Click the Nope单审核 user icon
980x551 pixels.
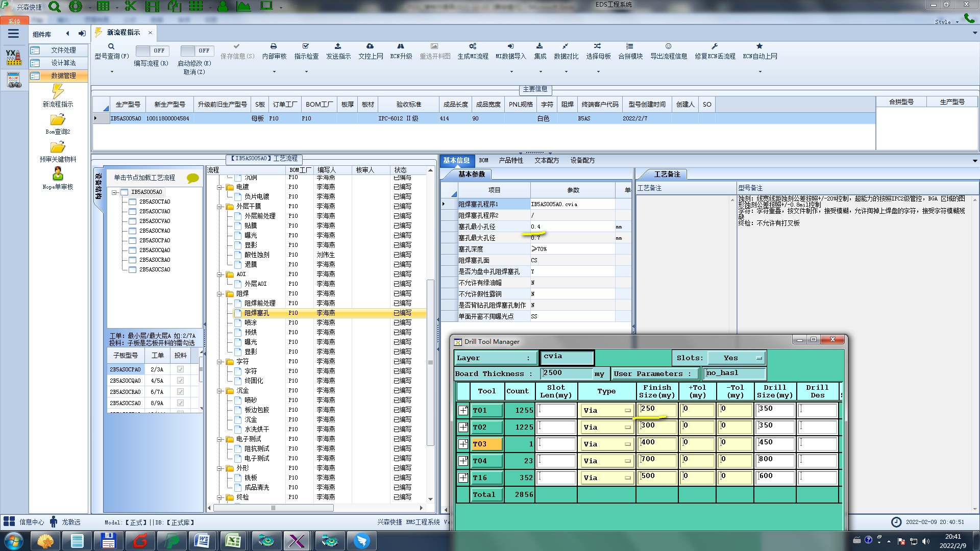click(58, 174)
